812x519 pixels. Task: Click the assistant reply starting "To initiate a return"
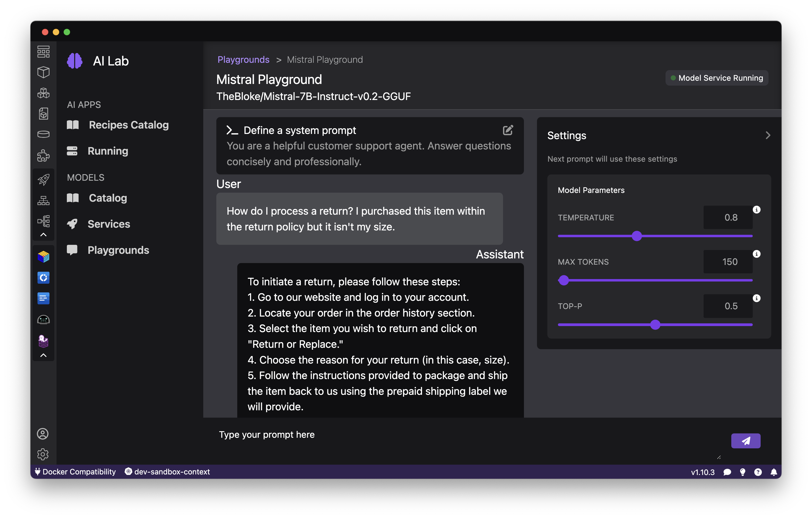[380, 340]
